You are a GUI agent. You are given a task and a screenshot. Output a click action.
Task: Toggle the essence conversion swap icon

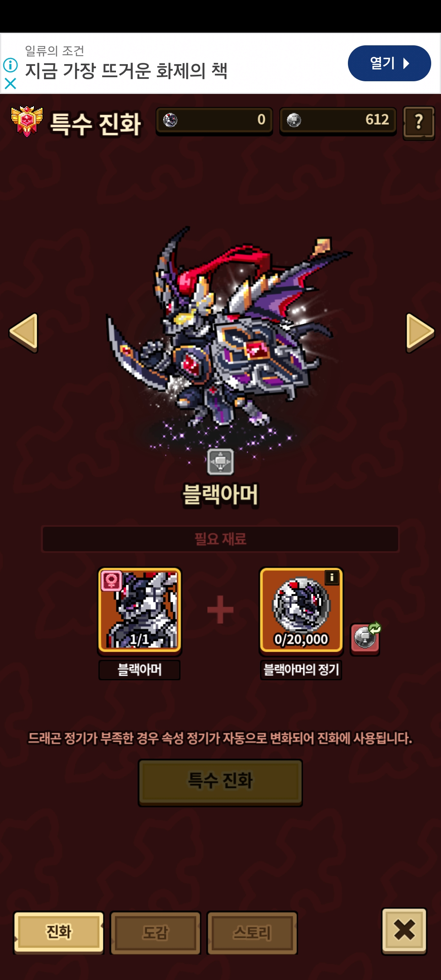coord(366,638)
